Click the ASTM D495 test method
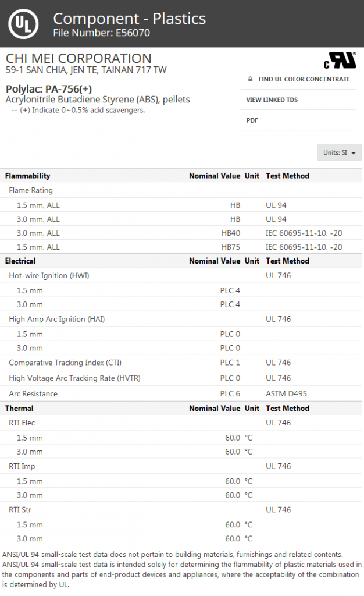 click(x=284, y=394)
